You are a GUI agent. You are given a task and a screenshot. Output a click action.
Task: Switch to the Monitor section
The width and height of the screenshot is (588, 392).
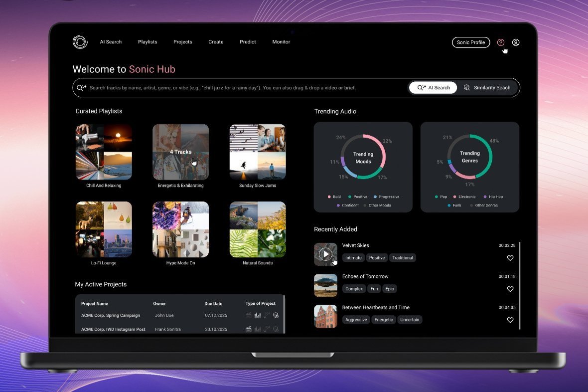pos(281,42)
